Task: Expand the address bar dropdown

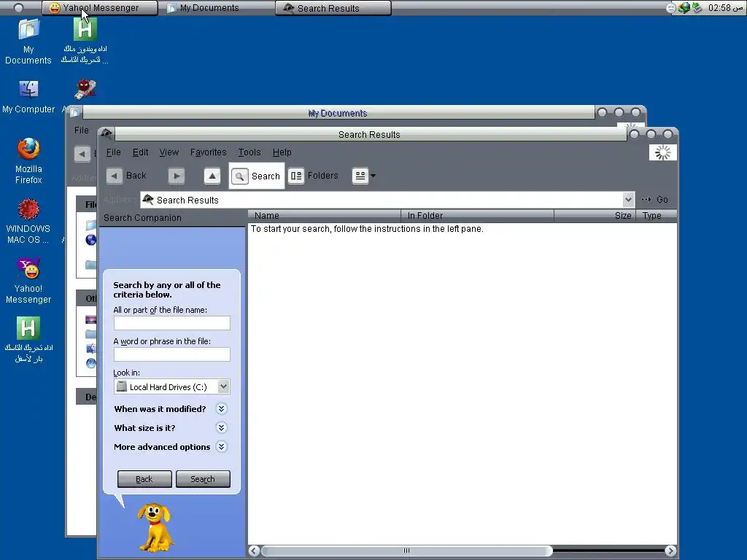Action: 628,200
